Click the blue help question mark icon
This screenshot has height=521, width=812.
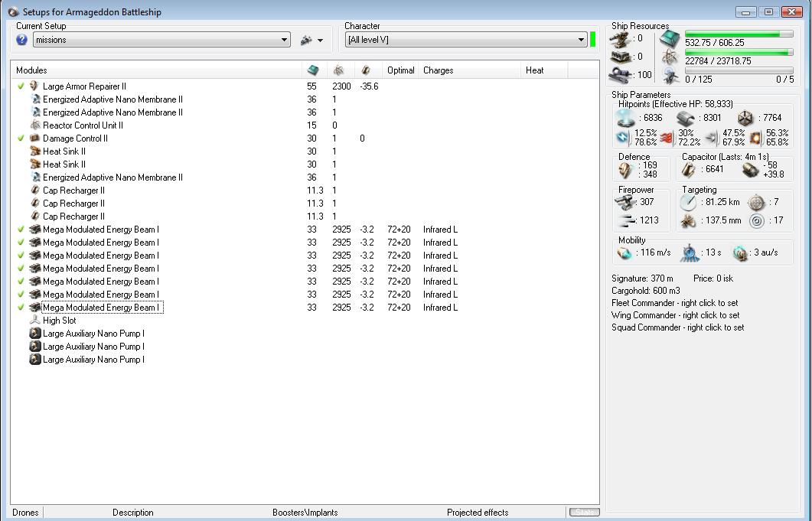coord(21,40)
